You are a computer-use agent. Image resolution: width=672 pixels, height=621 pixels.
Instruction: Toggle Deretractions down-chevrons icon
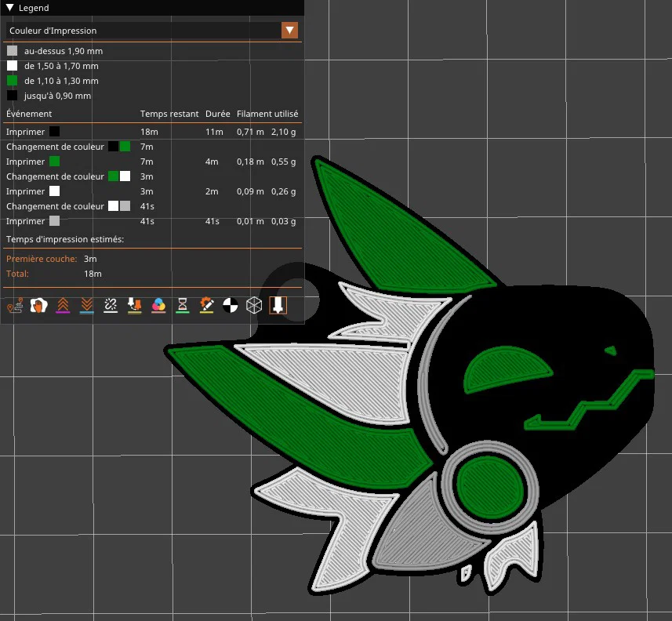pos(87,306)
